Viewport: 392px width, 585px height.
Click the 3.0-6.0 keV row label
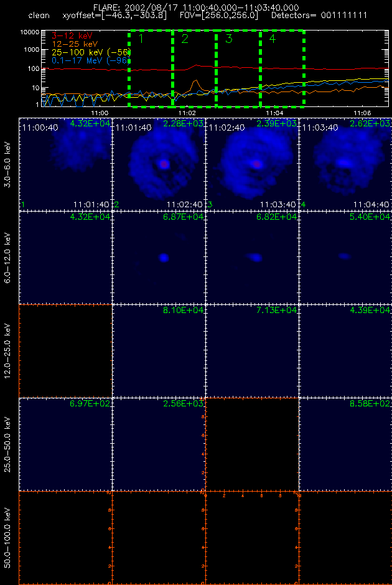[8, 164]
